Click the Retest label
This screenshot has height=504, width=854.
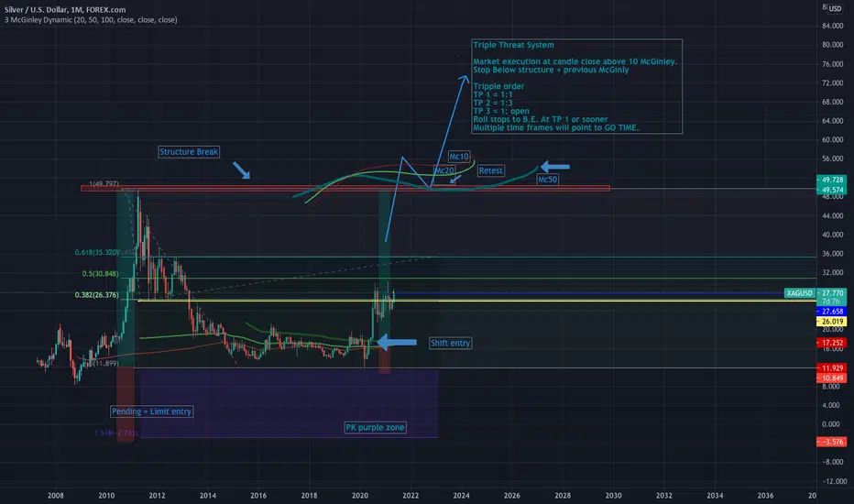(x=490, y=170)
